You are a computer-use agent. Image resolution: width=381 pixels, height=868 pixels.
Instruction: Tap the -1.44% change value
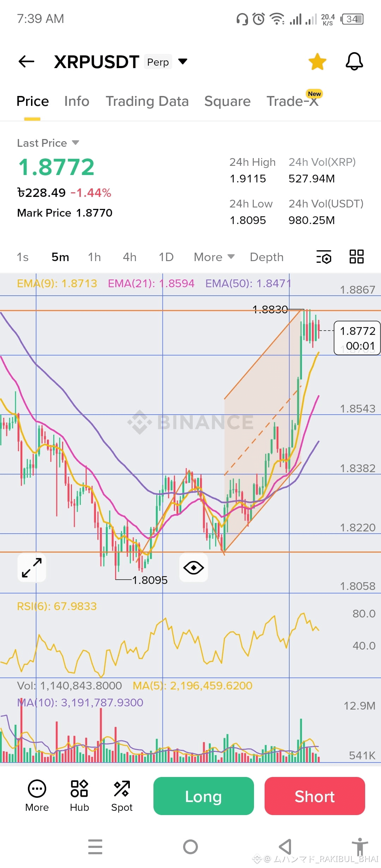pyautogui.click(x=91, y=193)
